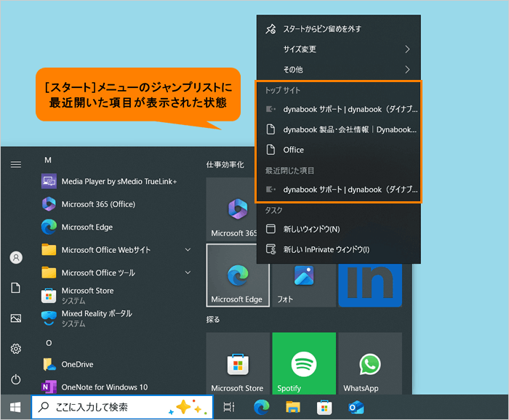Launch the WhatsApp tile

pos(370,363)
